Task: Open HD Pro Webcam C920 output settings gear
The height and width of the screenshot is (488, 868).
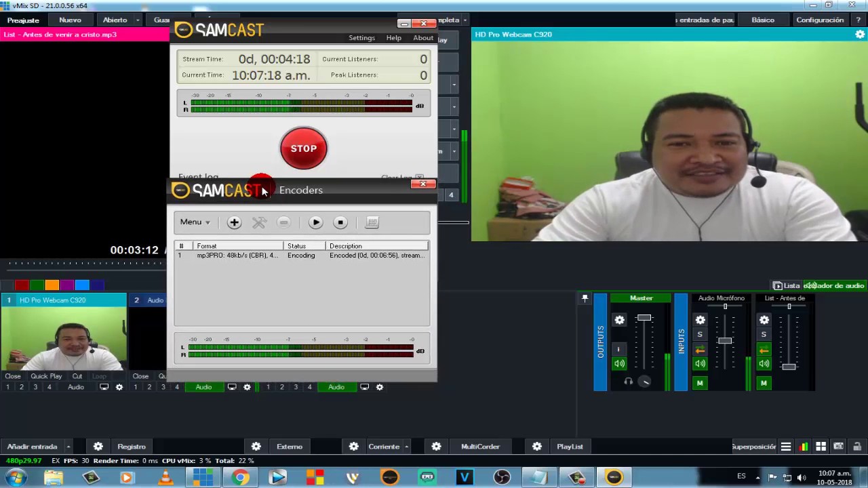Action: click(x=860, y=35)
